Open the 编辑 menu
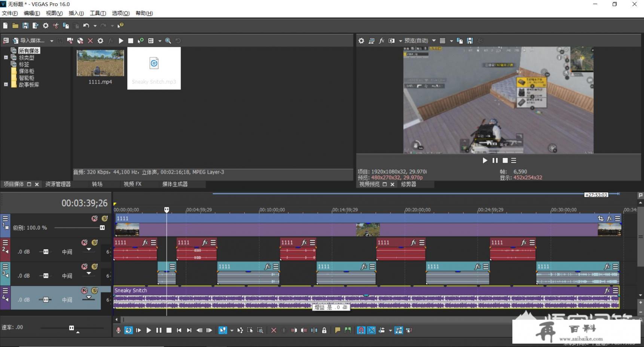This screenshot has height=347, width=644. tap(32, 13)
